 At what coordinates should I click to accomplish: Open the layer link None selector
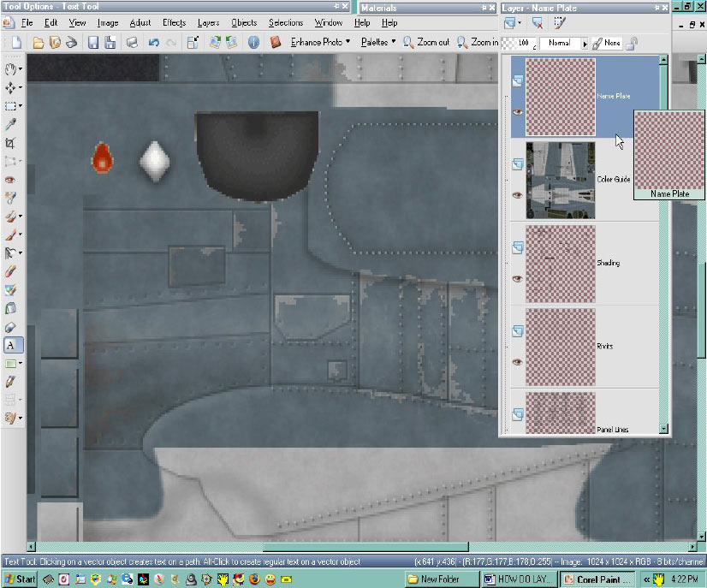pos(607,43)
